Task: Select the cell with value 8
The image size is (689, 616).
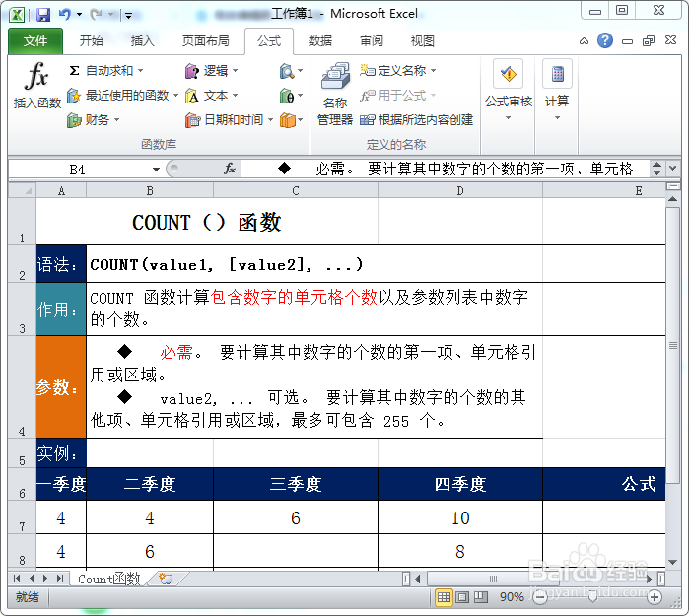Action: point(460,551)
